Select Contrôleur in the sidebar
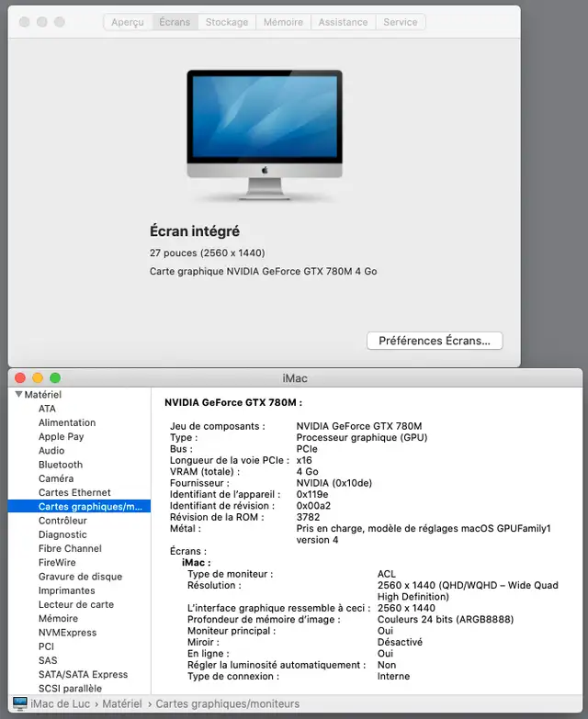Image resolution: width=588 pixels, height=719 pixels. 62,521
